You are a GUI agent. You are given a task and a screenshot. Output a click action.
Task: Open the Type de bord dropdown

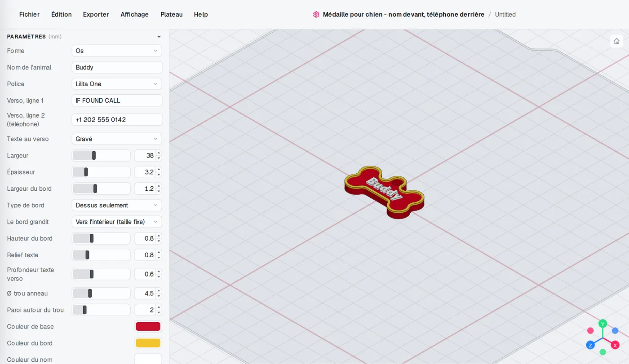tap(117, 205)
